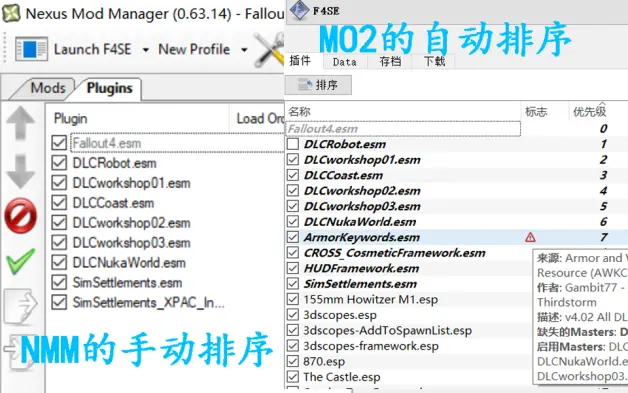Click the warning triangle on ArmorKeywords.esm

[x=530, y=238]
